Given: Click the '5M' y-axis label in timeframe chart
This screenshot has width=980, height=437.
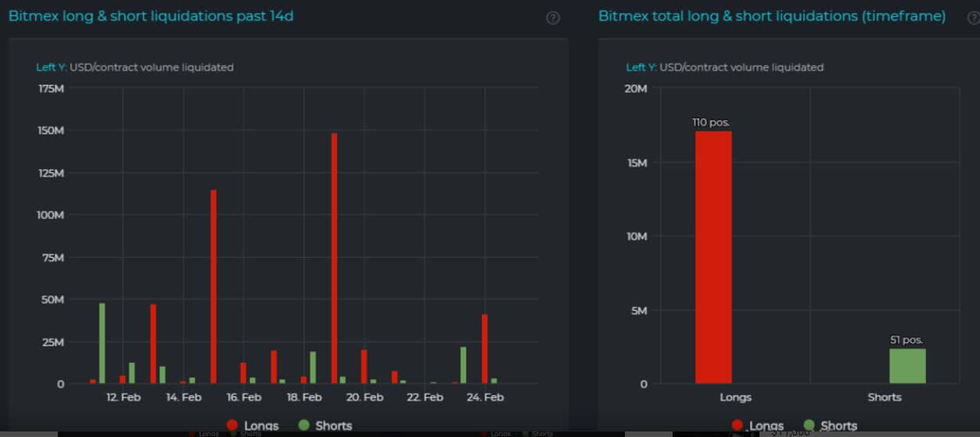Looking at the screenshot, I should coord(639,310).
